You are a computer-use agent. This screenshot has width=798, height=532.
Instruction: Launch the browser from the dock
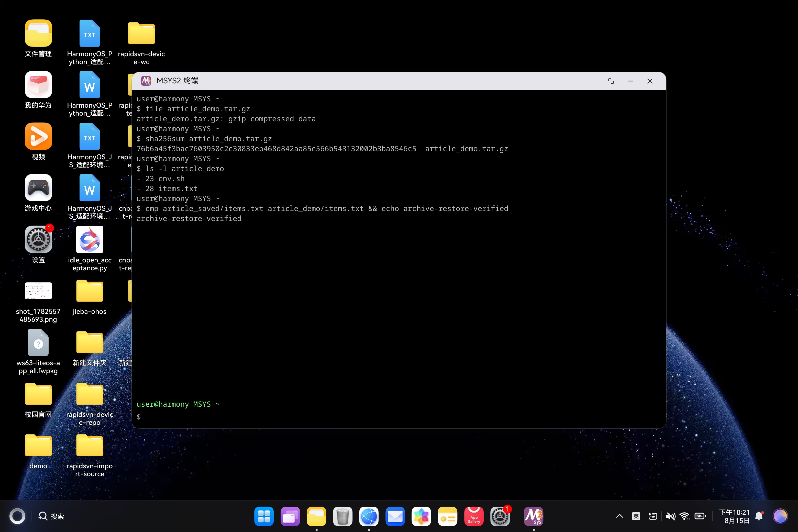coord(369,516)
